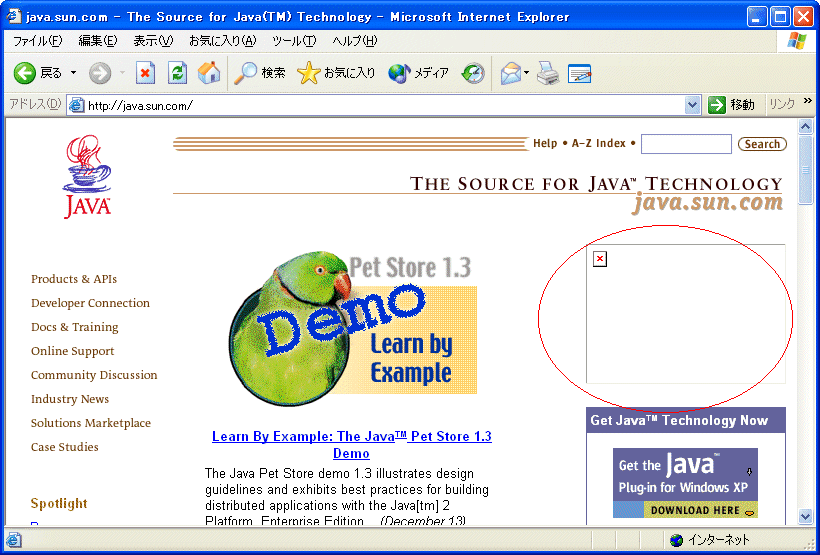820x555 pixels.
Task: Open Learn By Example Pet Store headline link
Action: [351, 445]
